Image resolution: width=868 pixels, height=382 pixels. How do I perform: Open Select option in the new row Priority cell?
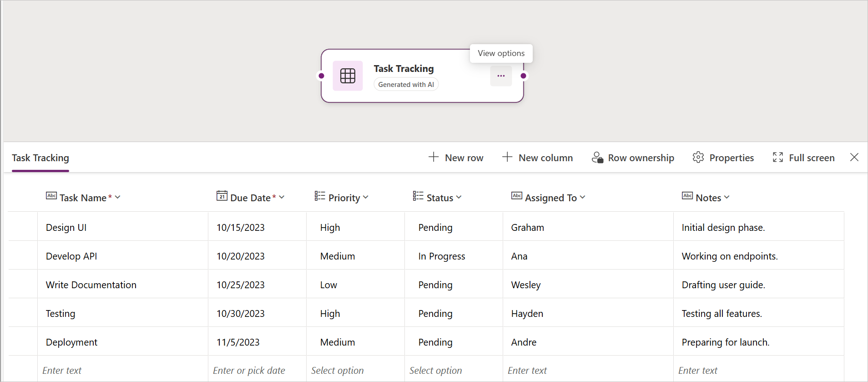[355, 370]
